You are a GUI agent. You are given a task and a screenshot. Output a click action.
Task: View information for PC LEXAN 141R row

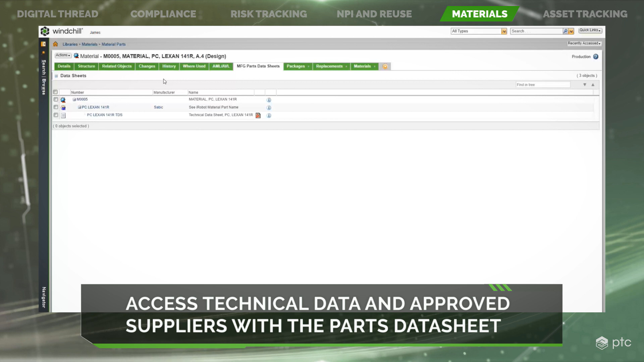[x=269, y=108]
